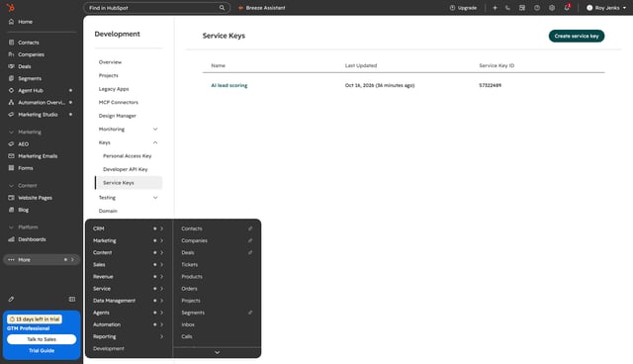Open Developer API Key page

(x=126, y=169)
